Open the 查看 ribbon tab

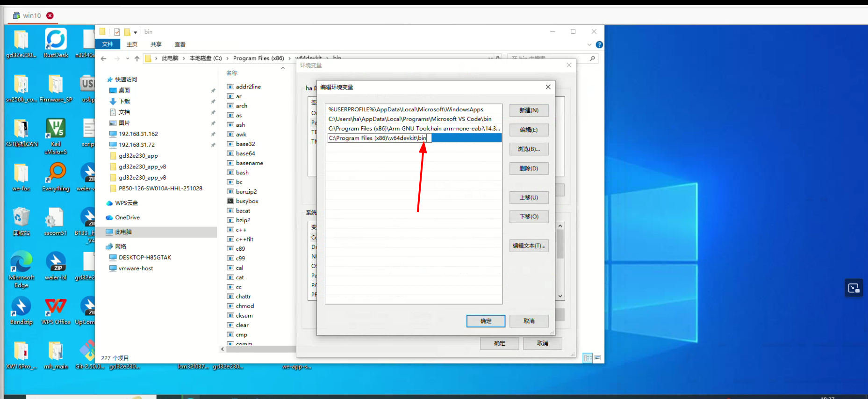coord(180,44)
